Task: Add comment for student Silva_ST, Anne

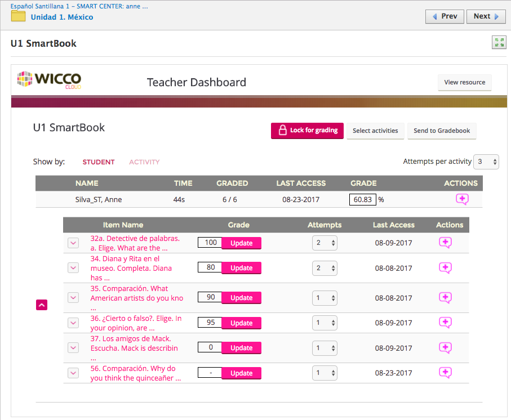Action: point(462,199)
